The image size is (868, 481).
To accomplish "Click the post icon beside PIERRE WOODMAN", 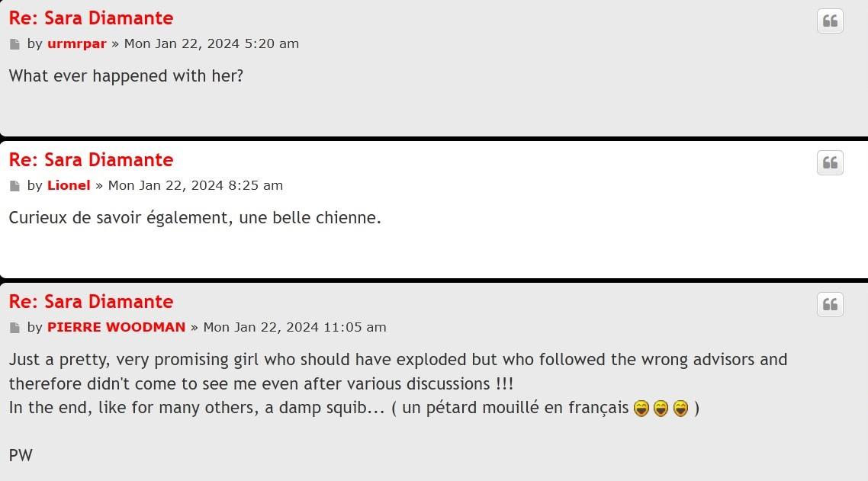I will 14,328.
